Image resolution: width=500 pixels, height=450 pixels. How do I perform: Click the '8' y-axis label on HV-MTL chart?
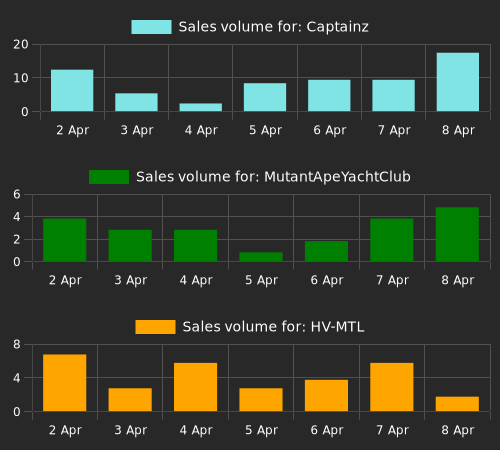[17, 344]
